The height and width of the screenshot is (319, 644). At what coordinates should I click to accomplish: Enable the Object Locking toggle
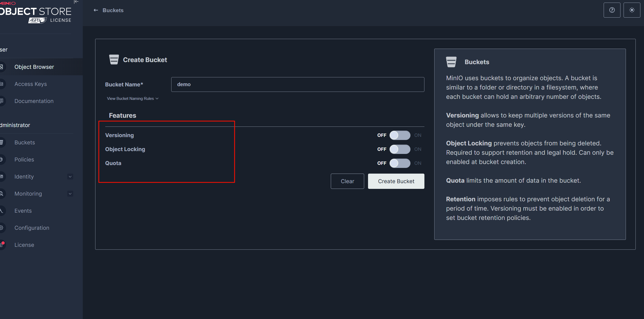[x=400, y=149]
